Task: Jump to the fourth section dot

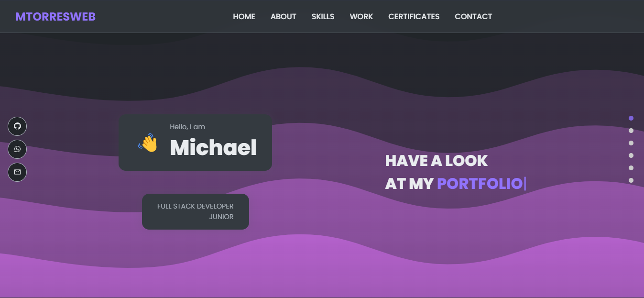Action: [631, 155]
